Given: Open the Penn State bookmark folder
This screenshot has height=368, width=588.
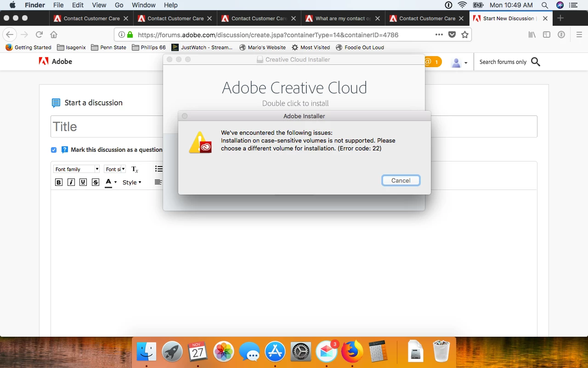Looking at the screenshot, I should click(108, 47).
